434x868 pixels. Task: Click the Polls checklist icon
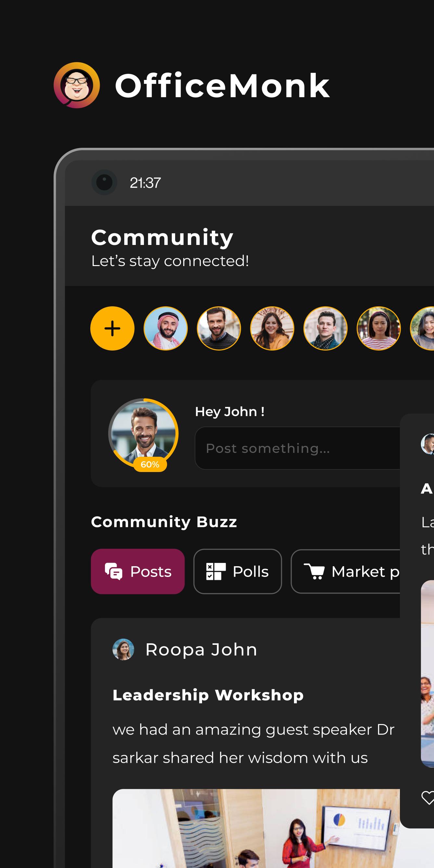pyautogui.click(x=216, y=571)
